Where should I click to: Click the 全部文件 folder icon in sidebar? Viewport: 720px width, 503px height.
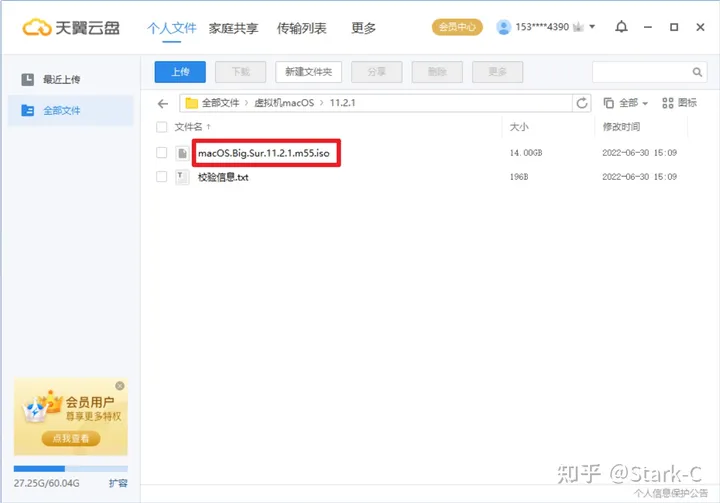[x=28, y=110]
